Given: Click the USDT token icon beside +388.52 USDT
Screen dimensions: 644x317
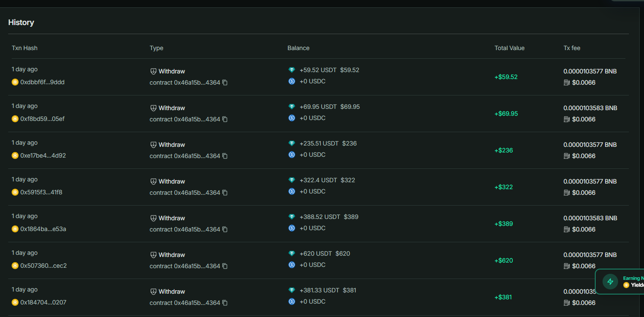Looking at the screenshot, I should 292,217.
